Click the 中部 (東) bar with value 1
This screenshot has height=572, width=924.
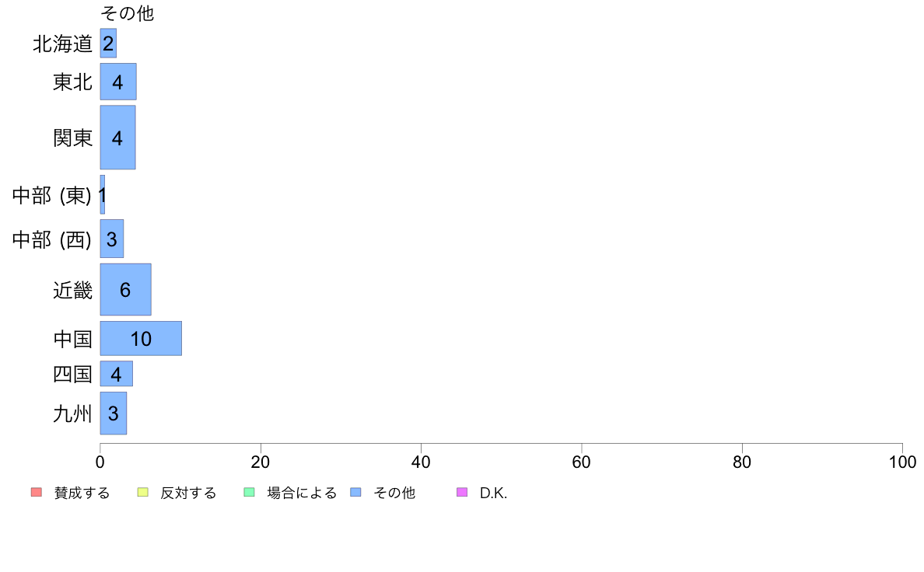click(x=103, y=194)
